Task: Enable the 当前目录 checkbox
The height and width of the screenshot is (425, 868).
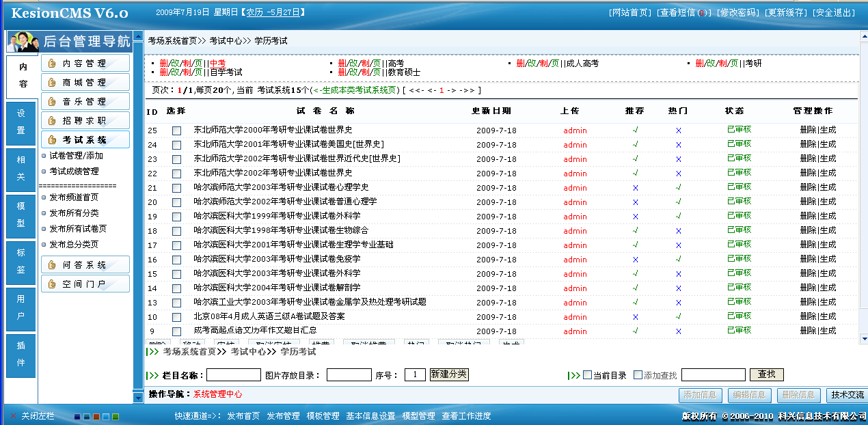Action: point(587,375)
